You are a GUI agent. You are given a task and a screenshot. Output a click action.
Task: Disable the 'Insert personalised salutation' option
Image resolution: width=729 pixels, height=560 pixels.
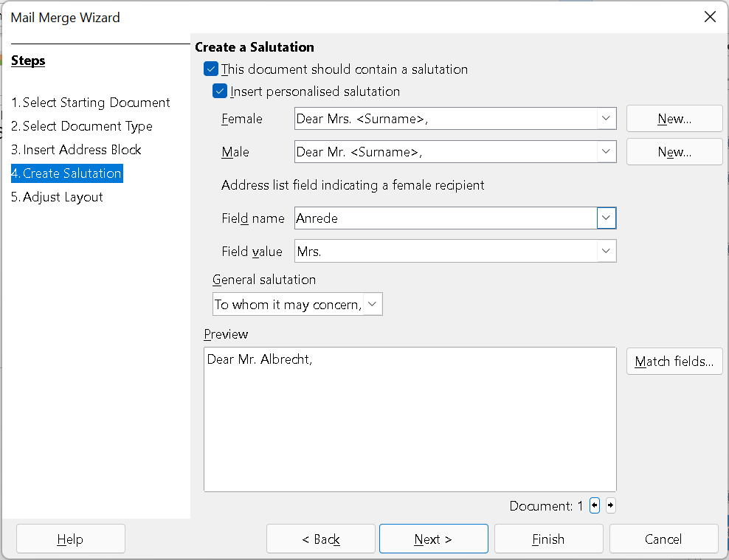click(219, 91)
